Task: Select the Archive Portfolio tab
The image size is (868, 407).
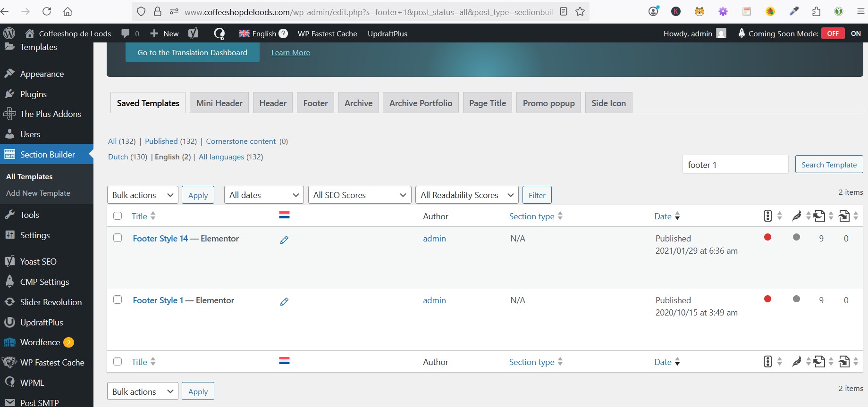Action: 421,103
